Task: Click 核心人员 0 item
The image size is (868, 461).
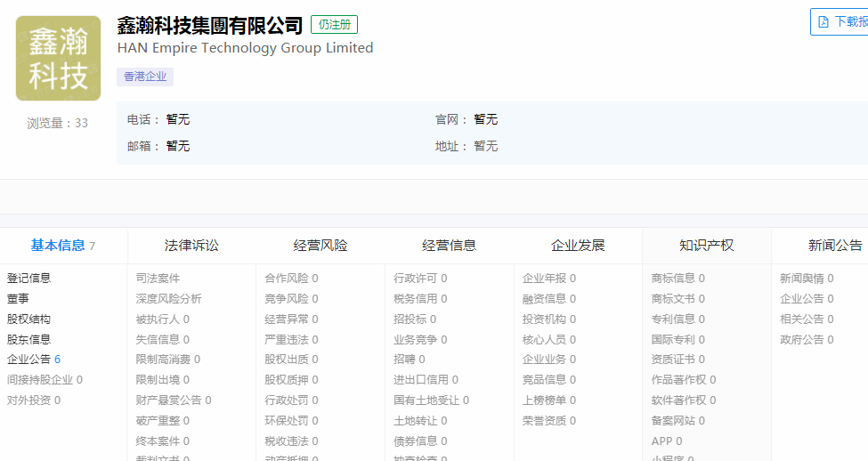Action: [549, 340]
